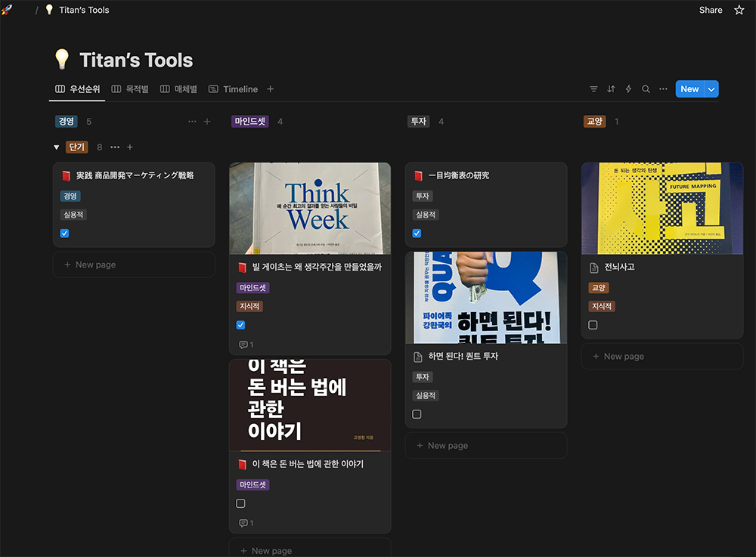756x557 pixels.
Task: Add card via 경영 column plus icon
Action: pyautogui.click(x=207, y=122)
